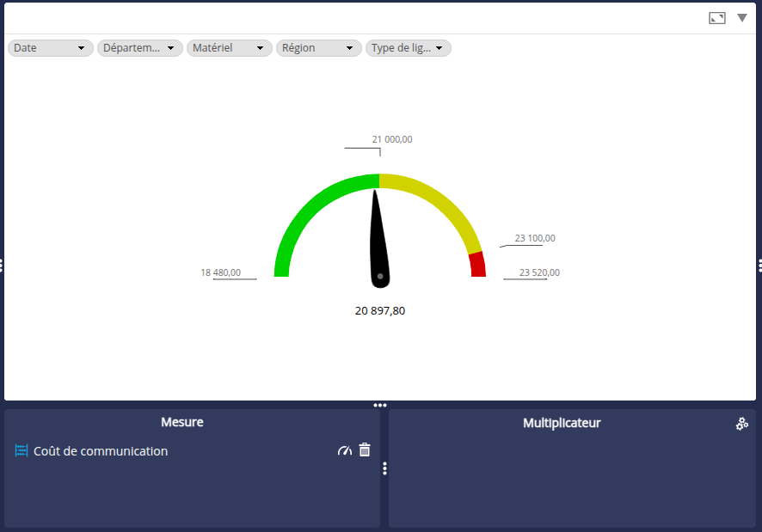The width and height of the screenshot is (762, 532).
Task: Click the 18 480,00 minimum label
Action: coord(221,272)
